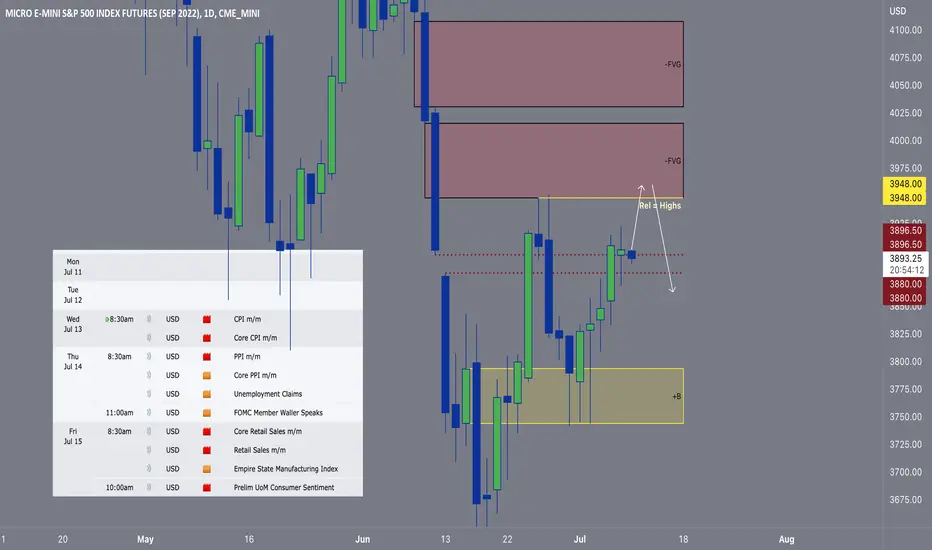Click the 4100.00 price axis label
932x550 pixels.
point(906,30)
